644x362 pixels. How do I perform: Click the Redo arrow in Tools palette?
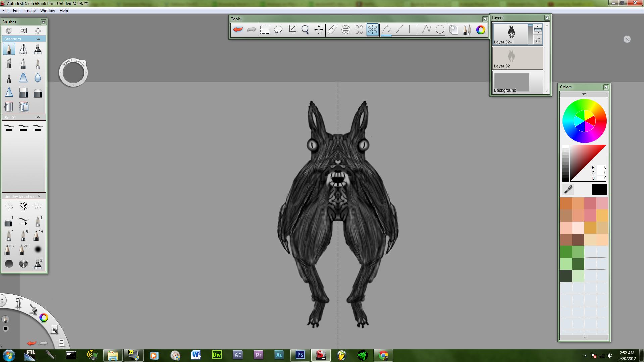pyautogui.click(x=251, y=29)
